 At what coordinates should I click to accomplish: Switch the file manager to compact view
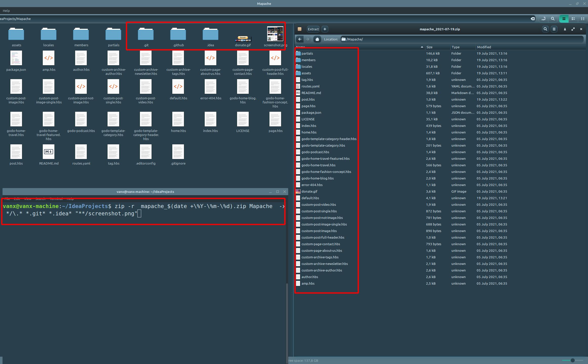(x=583, y=19)
